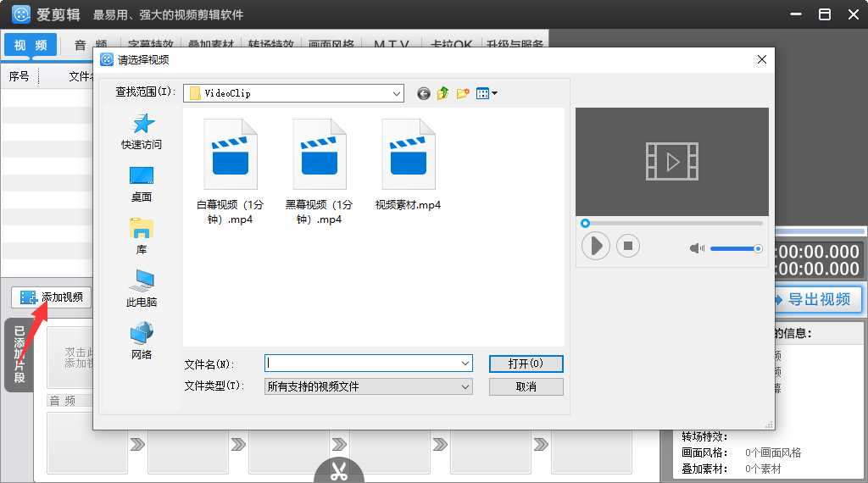This screenshot has height=483, width=868.
Task: Click the 导出视频 export button
Action: click(818, 299)
